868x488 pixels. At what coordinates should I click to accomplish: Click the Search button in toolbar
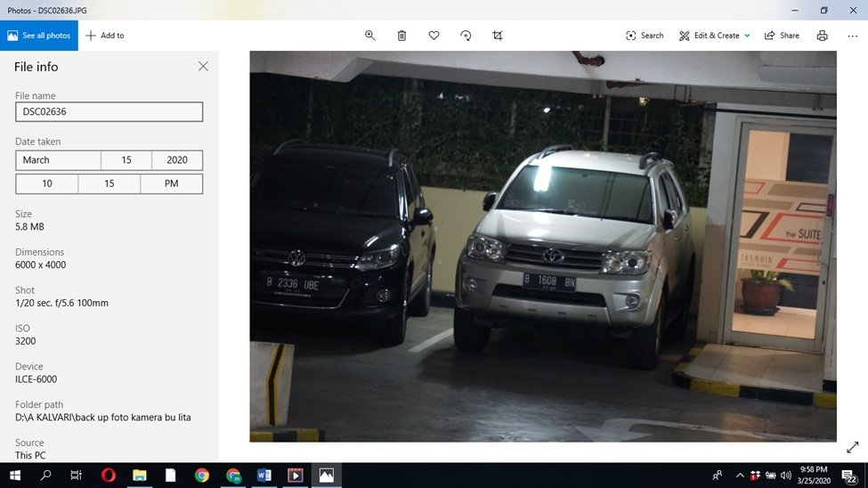click(x=645, y=36)
